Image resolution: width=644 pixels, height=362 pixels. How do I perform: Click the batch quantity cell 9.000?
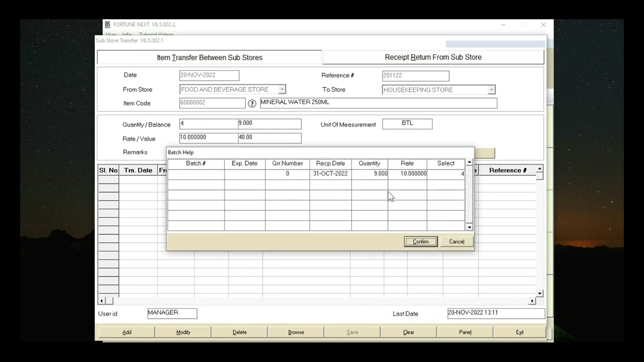pyautogui.click(x=370, y=173)
